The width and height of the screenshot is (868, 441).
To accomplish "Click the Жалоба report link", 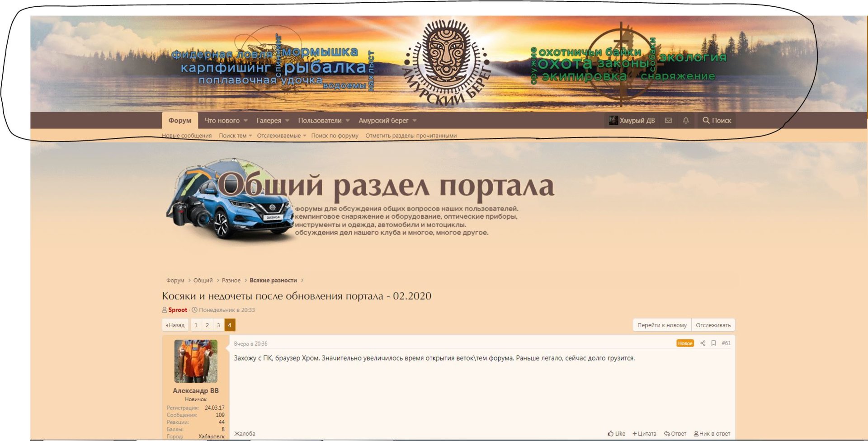I will point(245,434).
